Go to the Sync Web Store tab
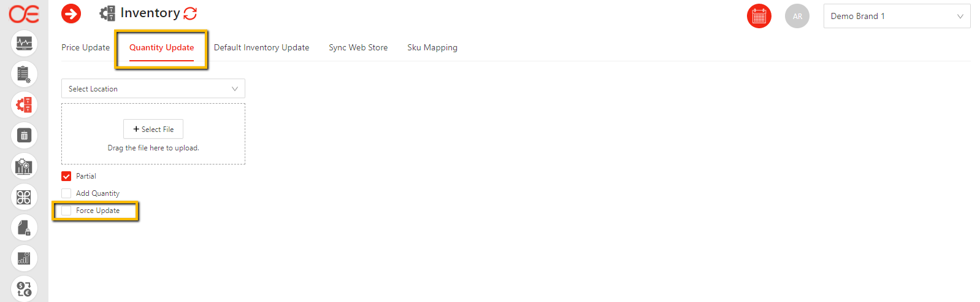This screenshot has width=980, height=302. [x=358, y=48]
